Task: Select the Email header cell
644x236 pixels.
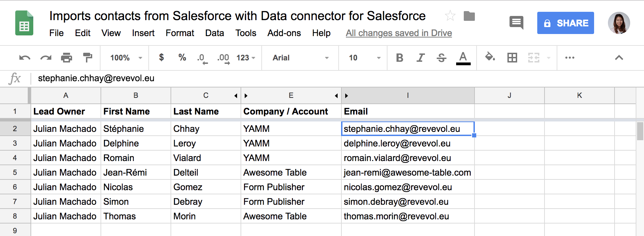Action: 408,111
